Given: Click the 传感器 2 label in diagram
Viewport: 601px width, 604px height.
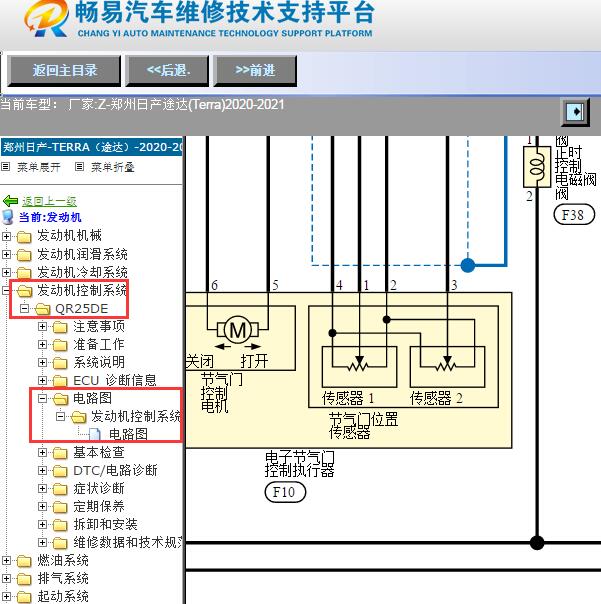Looking at the screenshot, I should tap(436, 398).
